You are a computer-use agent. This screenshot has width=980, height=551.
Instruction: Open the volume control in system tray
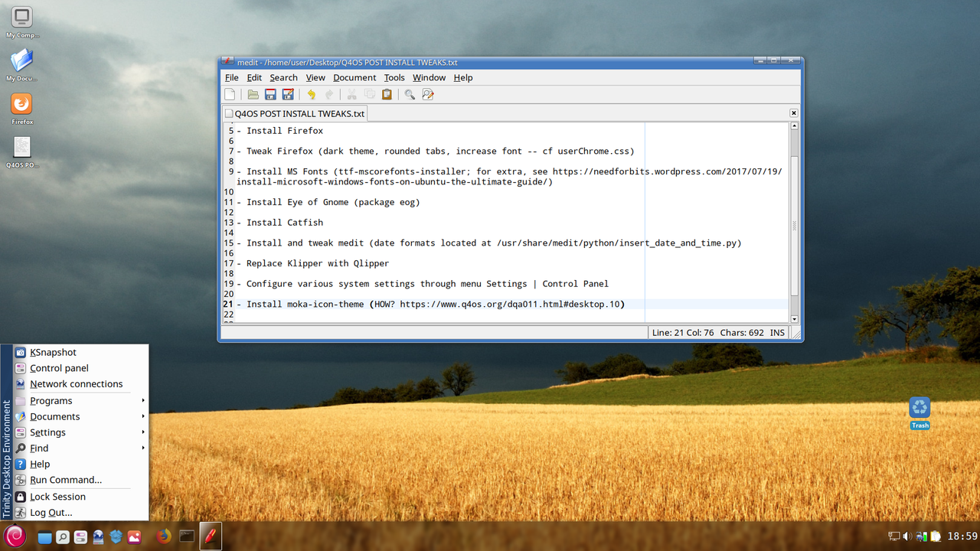[907, 536]
